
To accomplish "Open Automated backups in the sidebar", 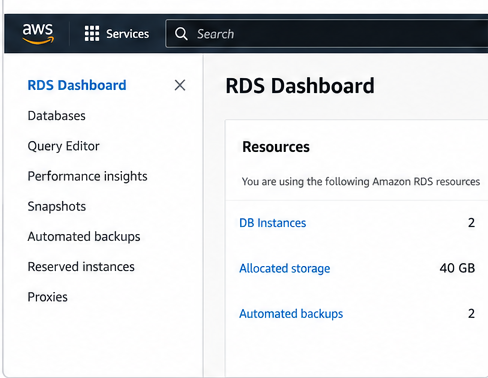I will coord(84,237).
